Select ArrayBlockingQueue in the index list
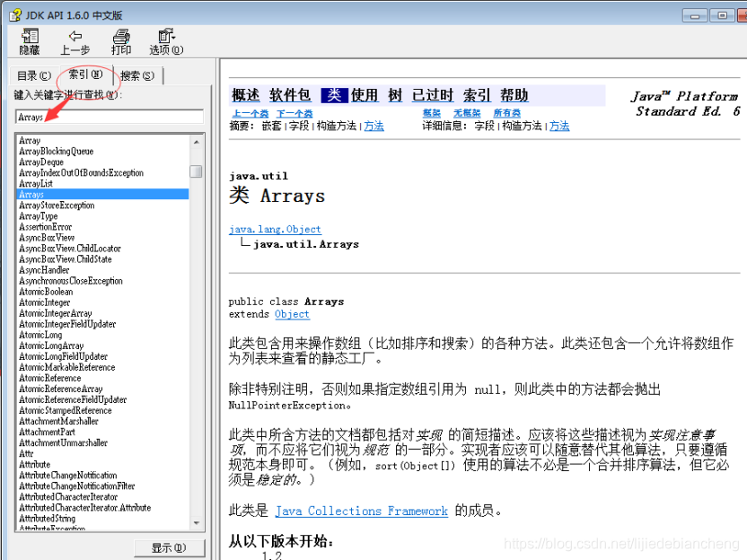This screenshot has height=560, width=747. tap(57, 152)
